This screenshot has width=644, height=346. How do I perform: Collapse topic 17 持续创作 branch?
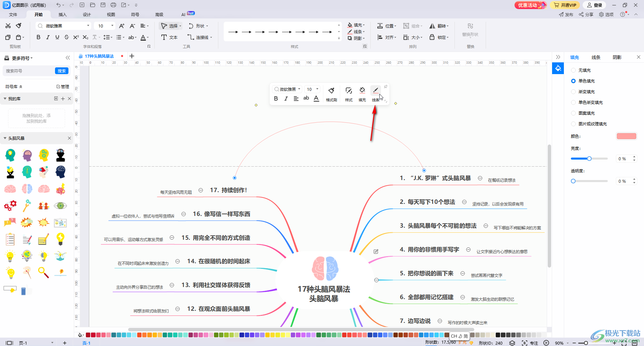coord(201,190)
